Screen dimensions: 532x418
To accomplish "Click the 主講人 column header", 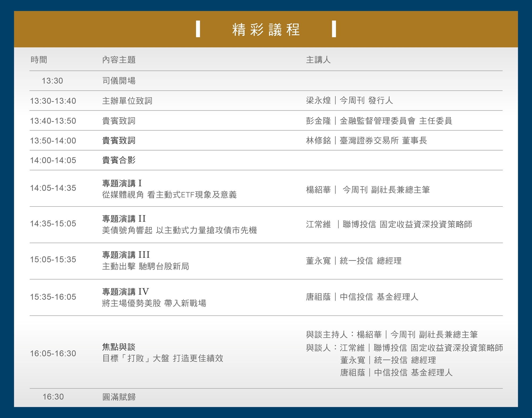I will pos(318,60).
